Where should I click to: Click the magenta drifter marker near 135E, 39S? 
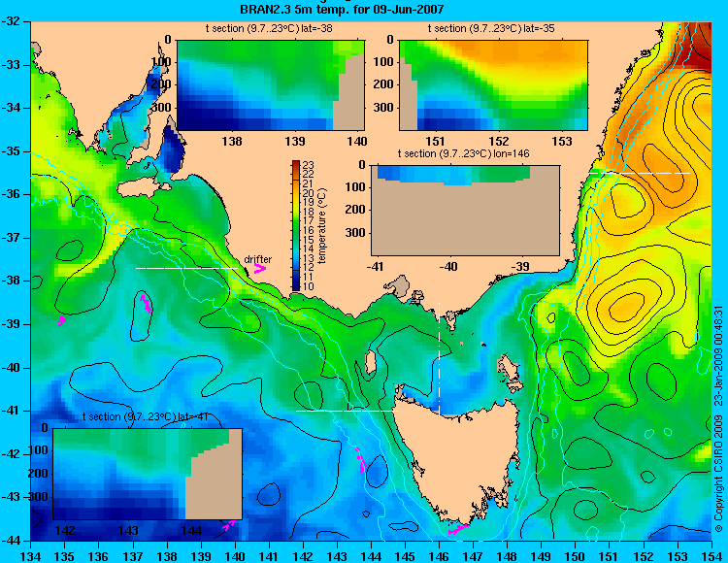coord(62,321)
